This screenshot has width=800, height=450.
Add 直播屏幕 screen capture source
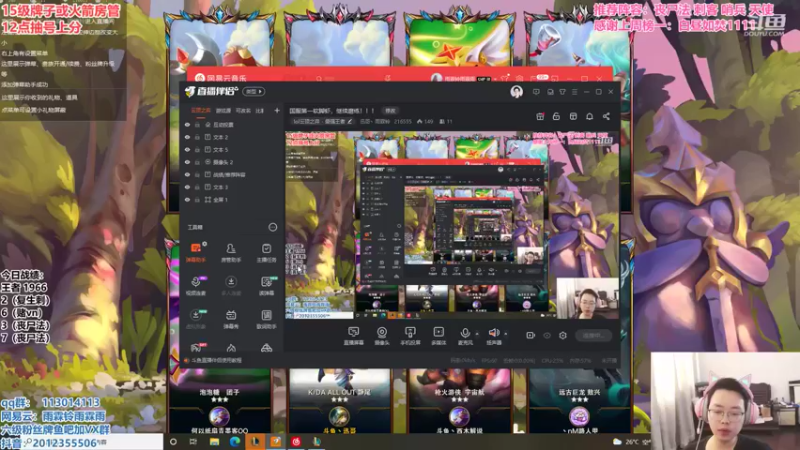353,336
